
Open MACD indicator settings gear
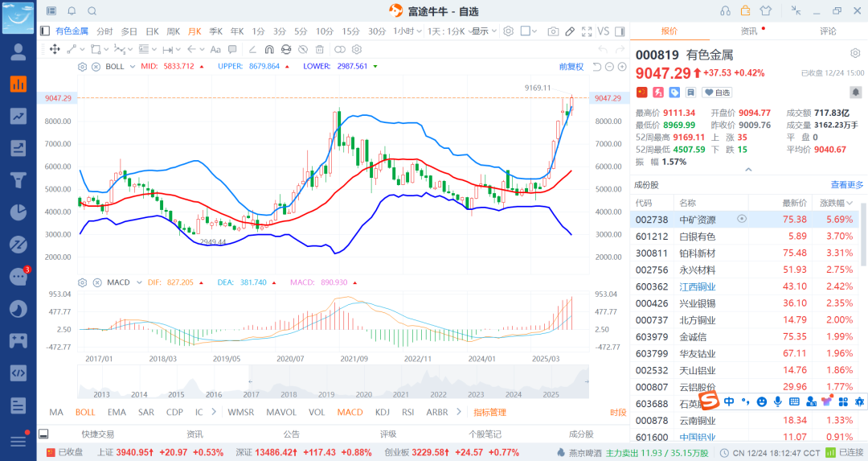pyautogui.click(x=82, y=282)
